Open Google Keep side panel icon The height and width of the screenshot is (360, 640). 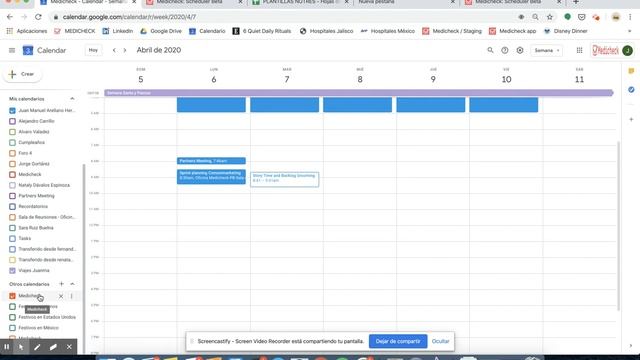[x=631, y=71]
